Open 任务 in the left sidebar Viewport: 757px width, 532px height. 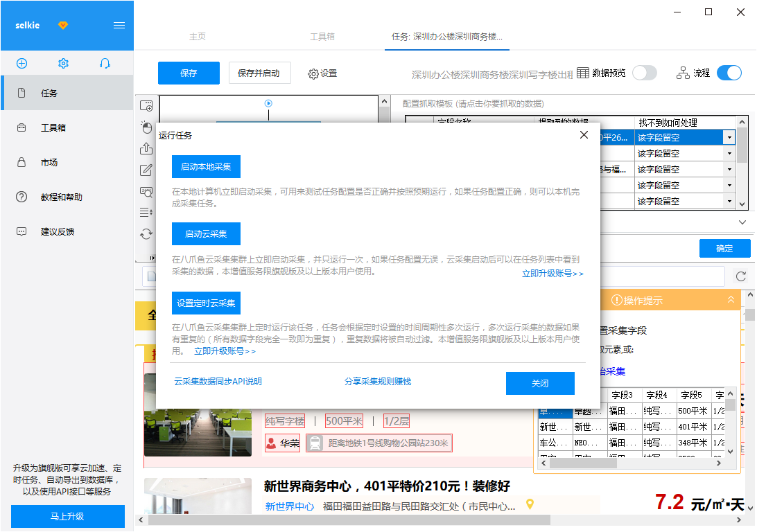[x=68, y=93]
